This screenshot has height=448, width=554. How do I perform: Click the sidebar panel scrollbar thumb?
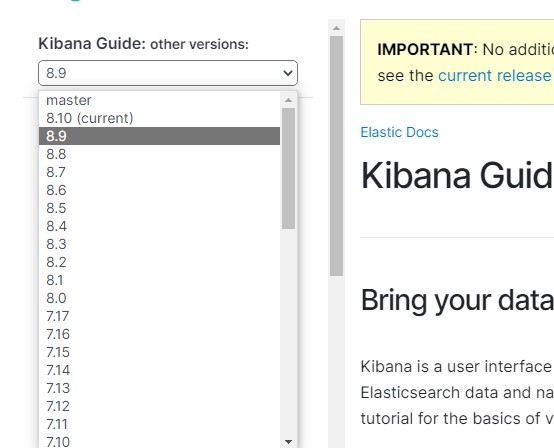[336, 156]
